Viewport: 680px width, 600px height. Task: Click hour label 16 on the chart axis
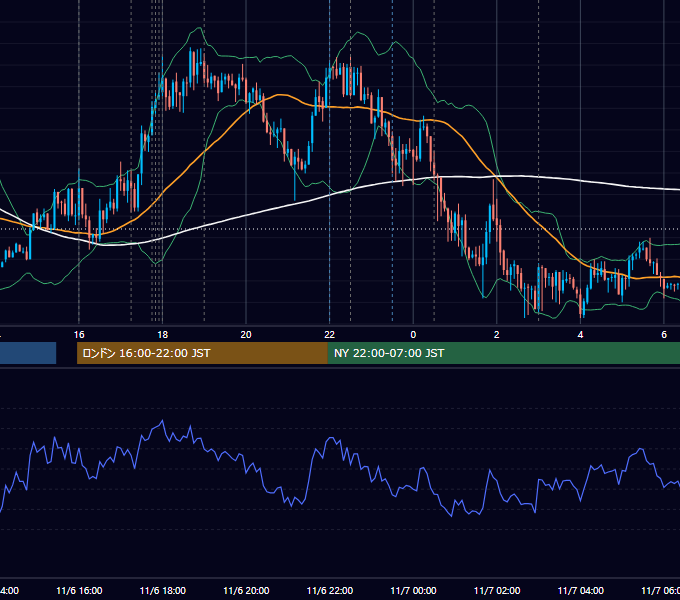pyautogui.click(x=79, y=335)
